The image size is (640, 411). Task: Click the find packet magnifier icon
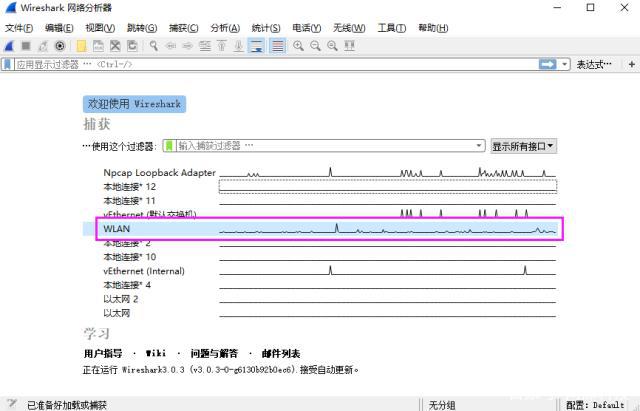coord(154,45)
